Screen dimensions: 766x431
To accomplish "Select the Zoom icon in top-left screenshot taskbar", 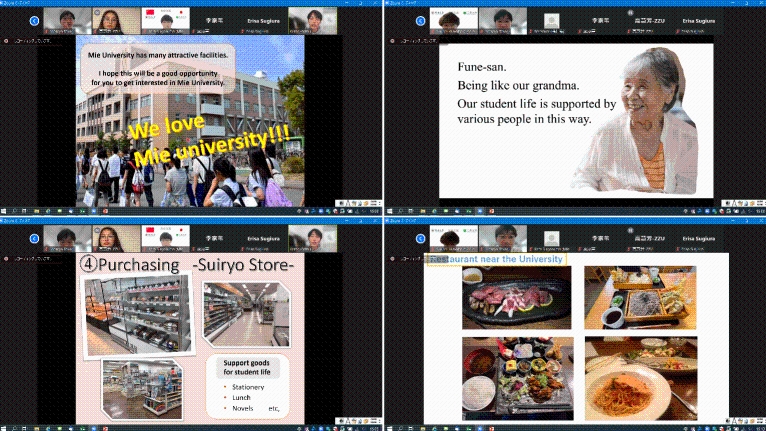I will point(94,211).
